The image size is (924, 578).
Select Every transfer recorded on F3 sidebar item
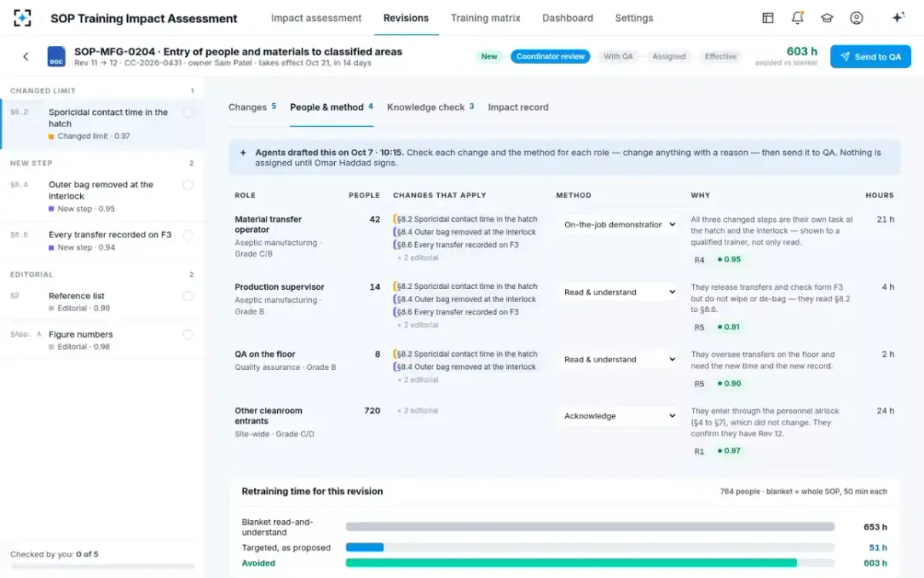pyautogui.click(x=103, y=240)
